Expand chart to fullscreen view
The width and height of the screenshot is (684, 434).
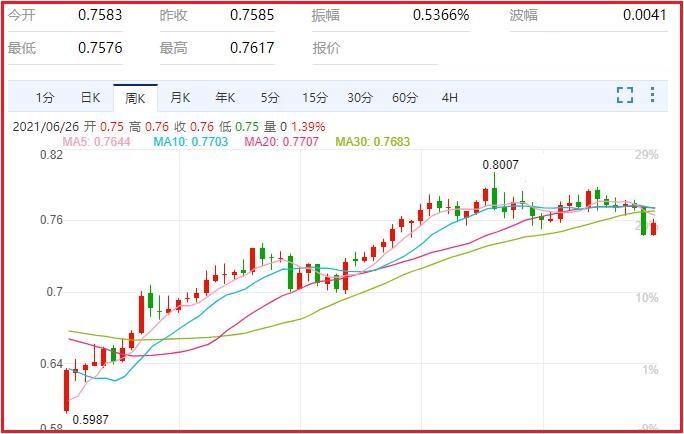[x=625, y=95]
